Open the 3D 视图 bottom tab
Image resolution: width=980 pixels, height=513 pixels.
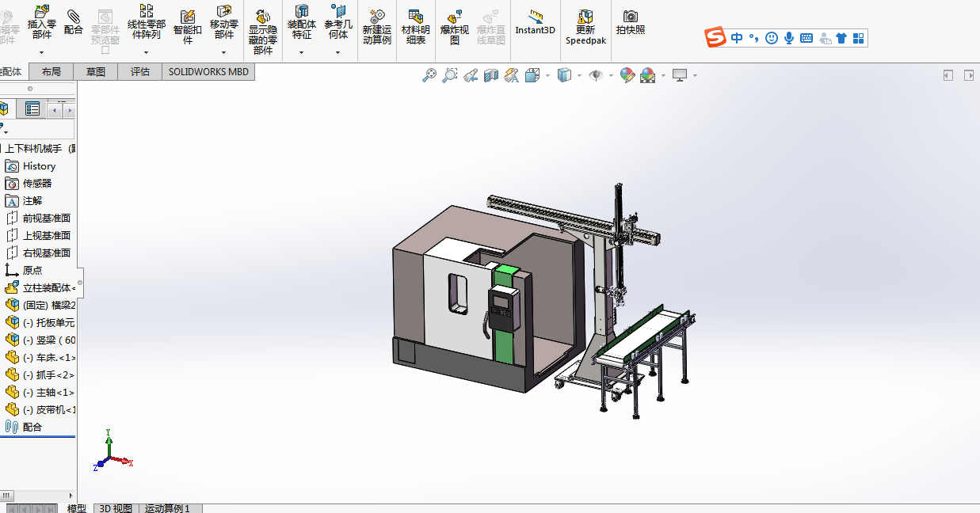(116, 508)
